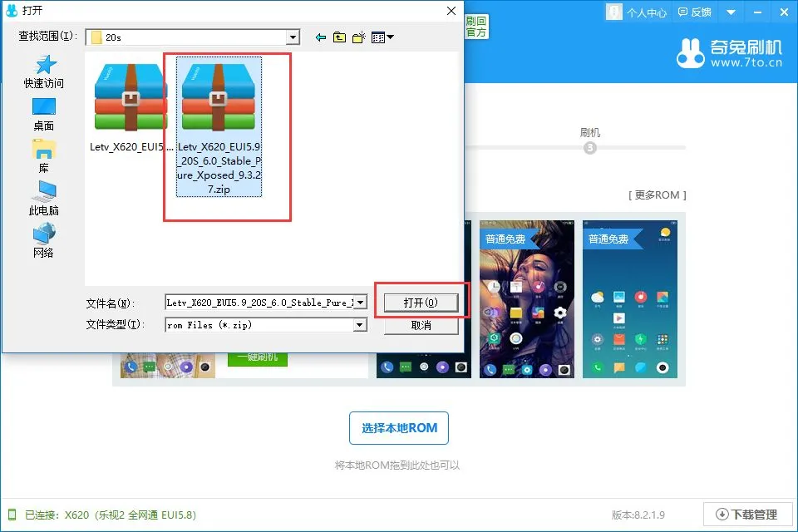Open the 更多ROM link
The image size is (798, 532).
coord(657,195)
